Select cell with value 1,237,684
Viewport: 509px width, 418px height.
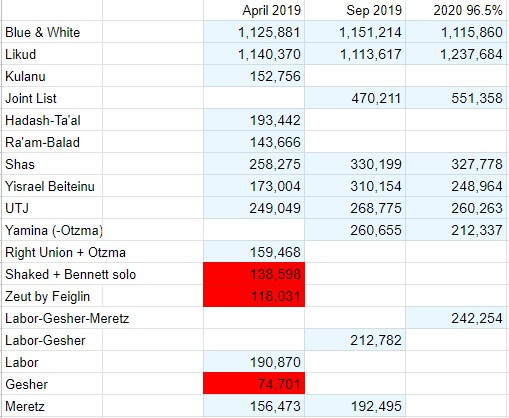(457, 54)
